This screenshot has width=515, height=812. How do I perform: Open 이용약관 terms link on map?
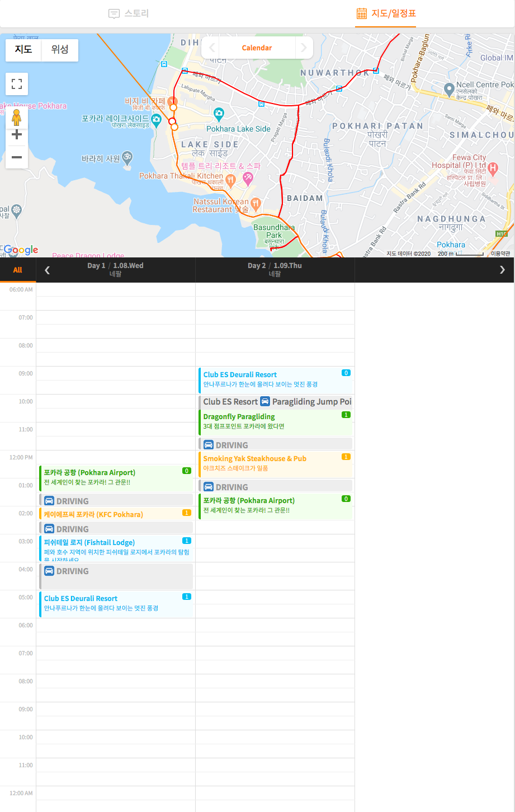click(500, 254)
